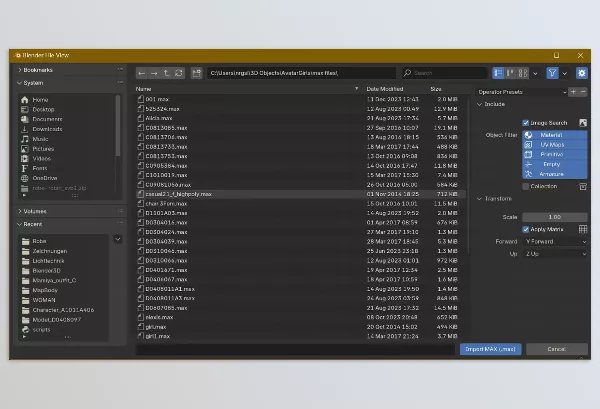This screenshot has height=409, width=600.
Task: Open filter settings dropdown arrow
Action: tap(565, 73)
